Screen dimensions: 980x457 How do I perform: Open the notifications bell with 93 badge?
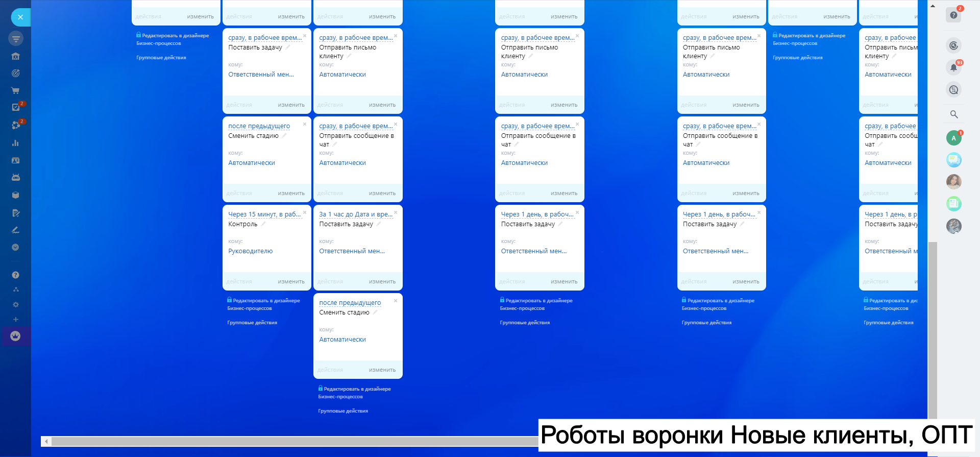coord(953,67)
